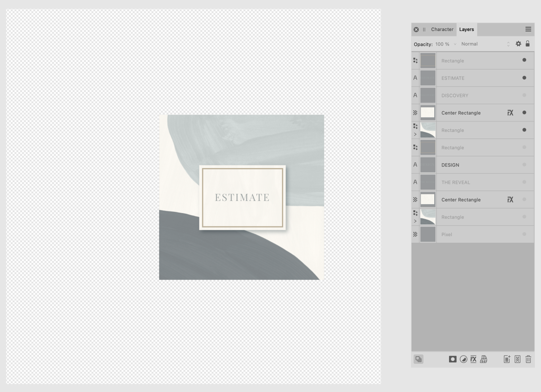Viewport: 541px width, 392px height.
Task: Open Layer Effects from bottom toolbar
Action: coord(474,359)
